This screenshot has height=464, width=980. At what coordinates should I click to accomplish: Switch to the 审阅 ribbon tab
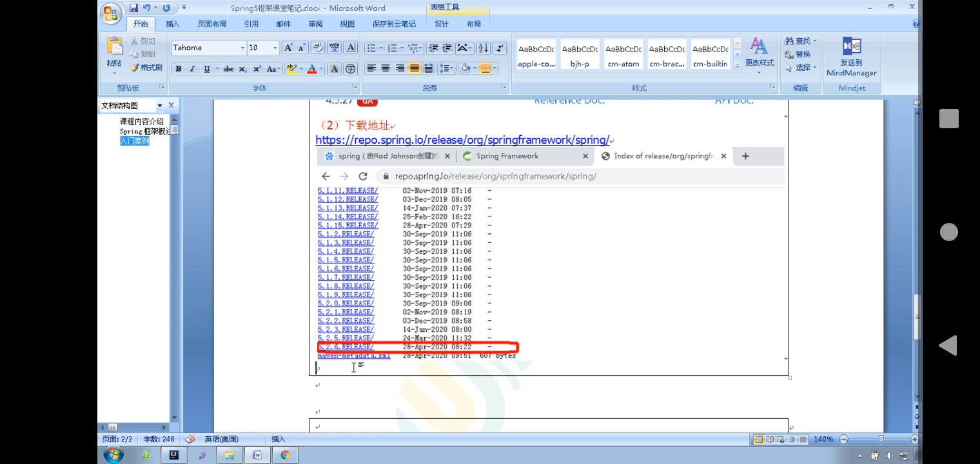315,24
